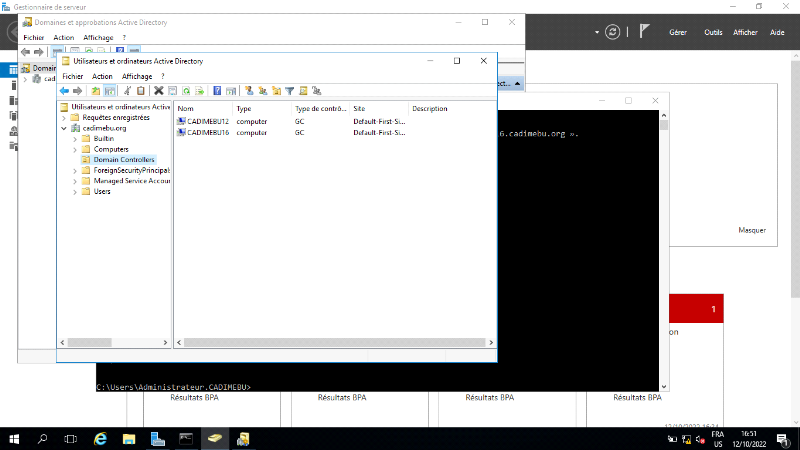Click the Back arrow in ADUC toolbar
The width and height of the screenshot is (800, 450).
[64, 90]
